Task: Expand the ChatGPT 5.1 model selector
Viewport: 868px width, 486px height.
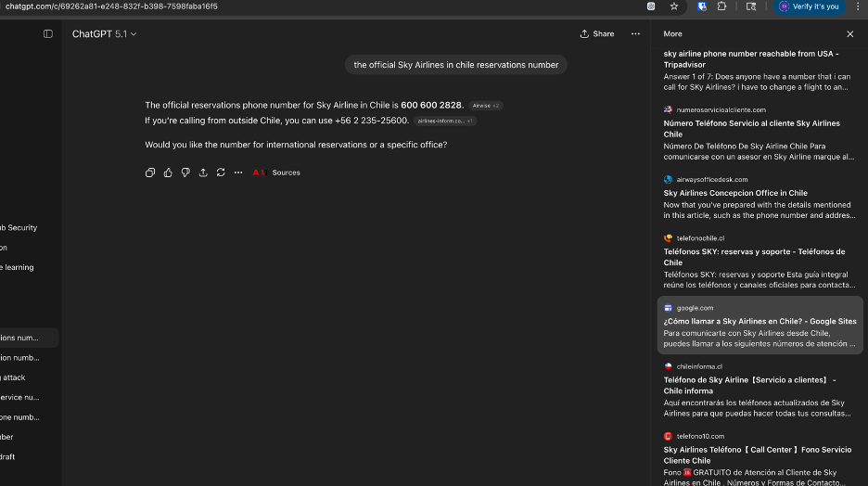Action: click(x=104, y=34)
